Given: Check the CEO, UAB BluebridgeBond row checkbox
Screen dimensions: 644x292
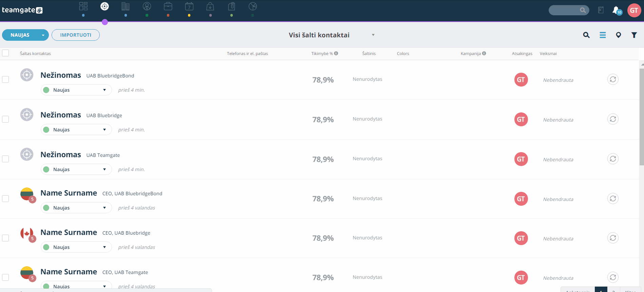Looking at the screenshot, I should point(5,199).
